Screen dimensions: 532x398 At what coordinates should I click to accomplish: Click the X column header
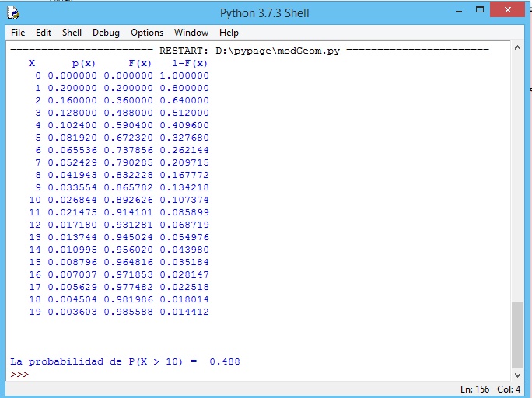pyautogui.click(x=32, y=64)
